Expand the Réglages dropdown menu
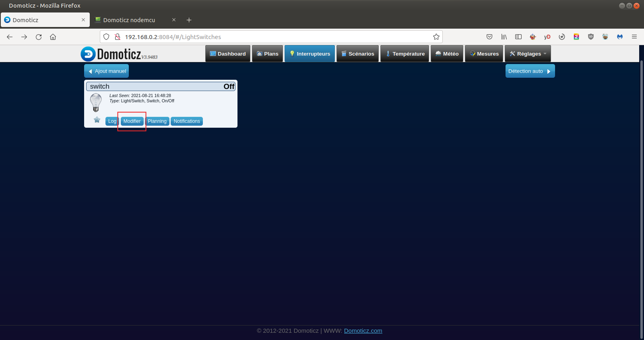The width and height of the screenshot is (644, 340). tap(528, 54)
